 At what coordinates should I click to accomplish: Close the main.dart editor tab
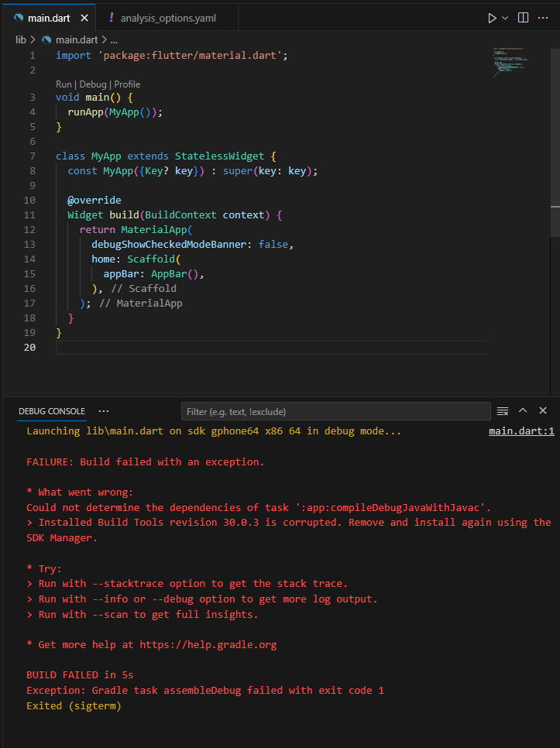pyautogui.click(x=84, y=18)
